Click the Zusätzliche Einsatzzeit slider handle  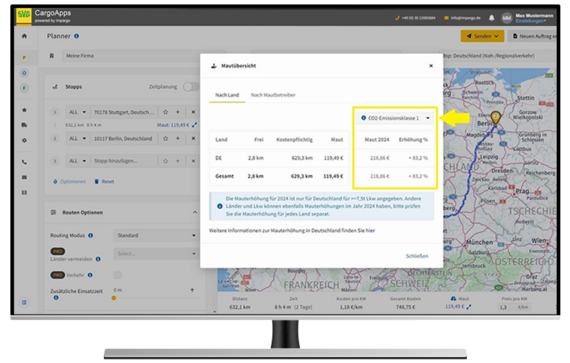click(114, 298)
